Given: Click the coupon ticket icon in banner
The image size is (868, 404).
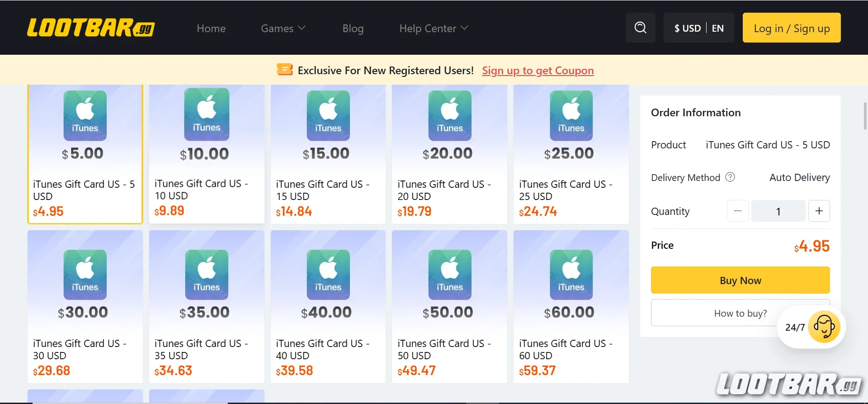Looking at the screenshot, I should pyautogui.click(x=284, y=70).
